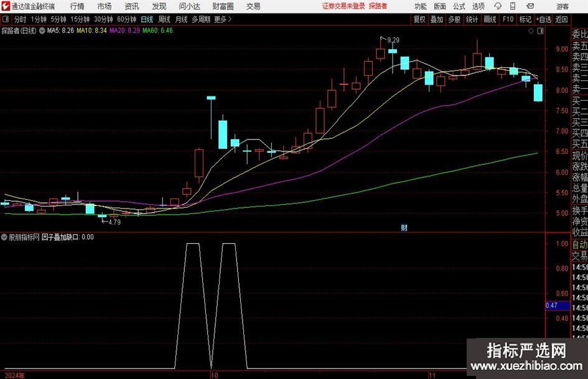Click the MA60: 6.46 value
The height and width of the screenshot is (379, 588).
[157, 30]
